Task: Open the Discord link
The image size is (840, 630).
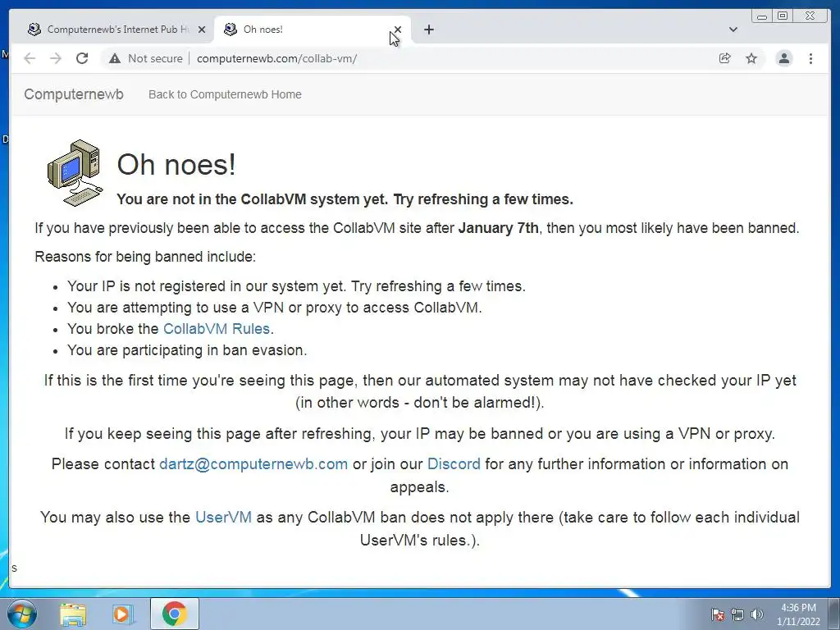Action: point(454,464)
